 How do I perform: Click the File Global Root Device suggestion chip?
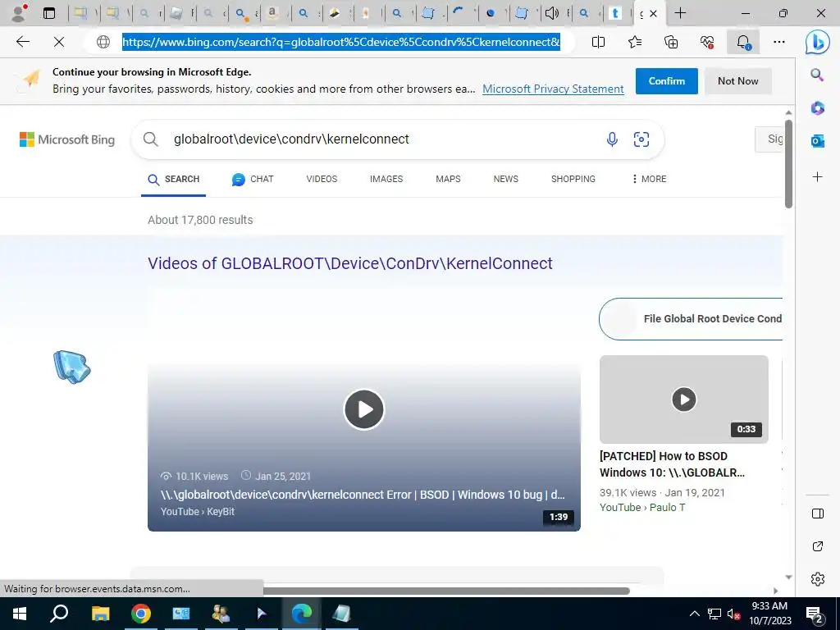[691, 319]
